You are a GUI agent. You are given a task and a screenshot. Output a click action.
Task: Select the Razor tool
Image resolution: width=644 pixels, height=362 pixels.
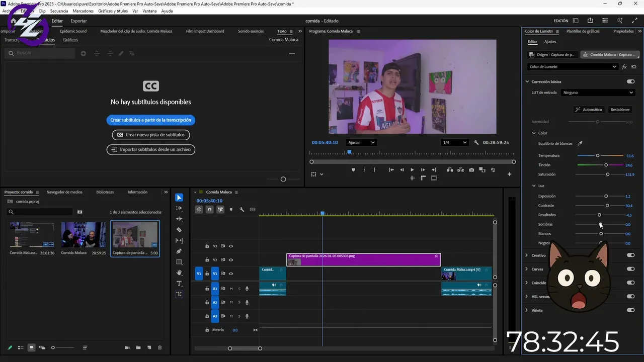click(179, 230)
